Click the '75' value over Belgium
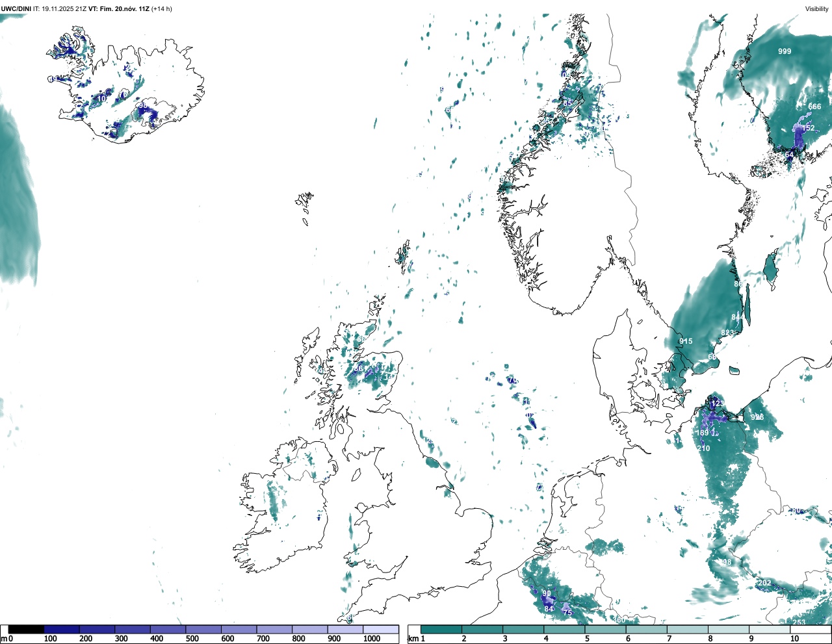Screen dimensions: 832x644 567,613
